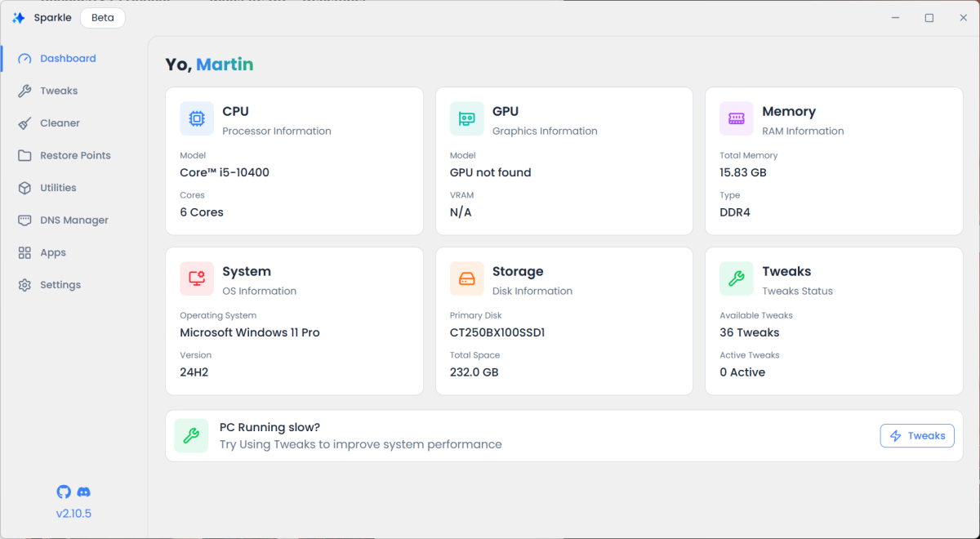
Task: Open Settings from the sidebar
Action: click(x=60, y=285)
